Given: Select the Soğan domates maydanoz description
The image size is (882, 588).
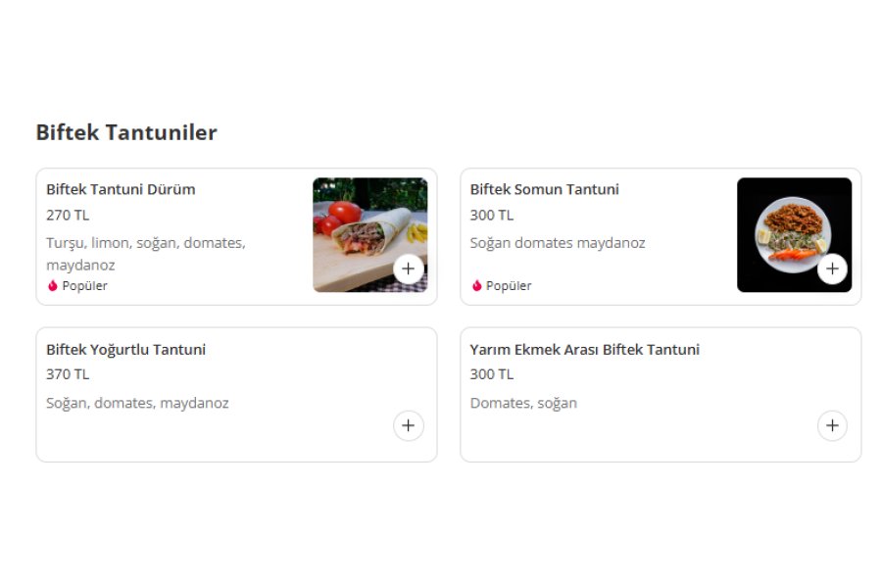Looking at the screenshot, I should (x=558, y=243).
